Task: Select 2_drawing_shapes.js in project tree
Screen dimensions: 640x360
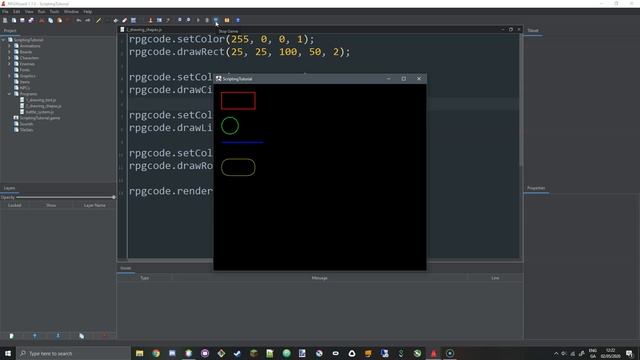Action: [41, 106]
